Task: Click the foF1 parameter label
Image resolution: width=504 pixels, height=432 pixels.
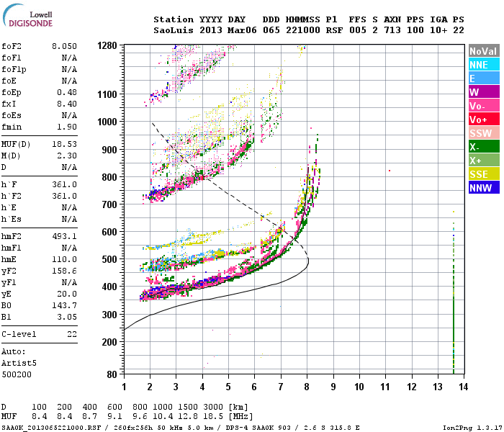Action: [12, 58]
